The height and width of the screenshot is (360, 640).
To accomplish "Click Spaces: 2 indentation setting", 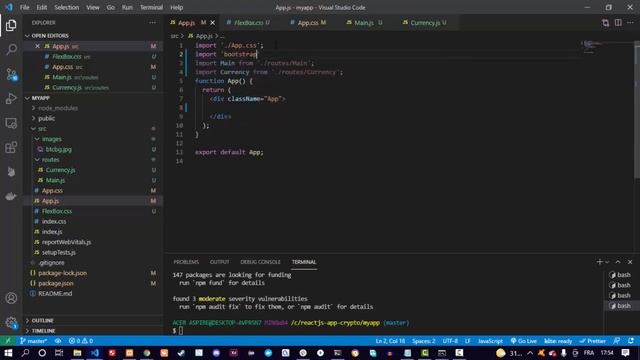I will pyautogui.click(x=424, y=341).
